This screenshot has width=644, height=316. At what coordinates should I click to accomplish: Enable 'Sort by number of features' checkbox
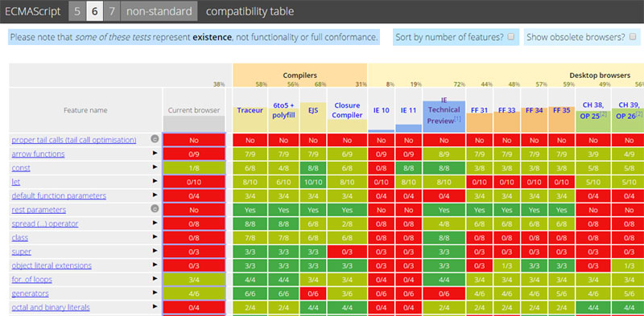coord(511,36)
